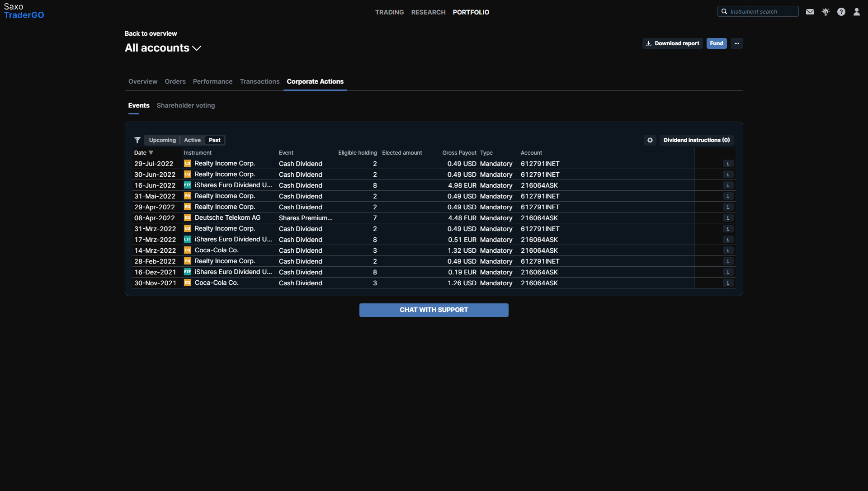
Task: Click the Event column header
Action: (x=286, y=153)
